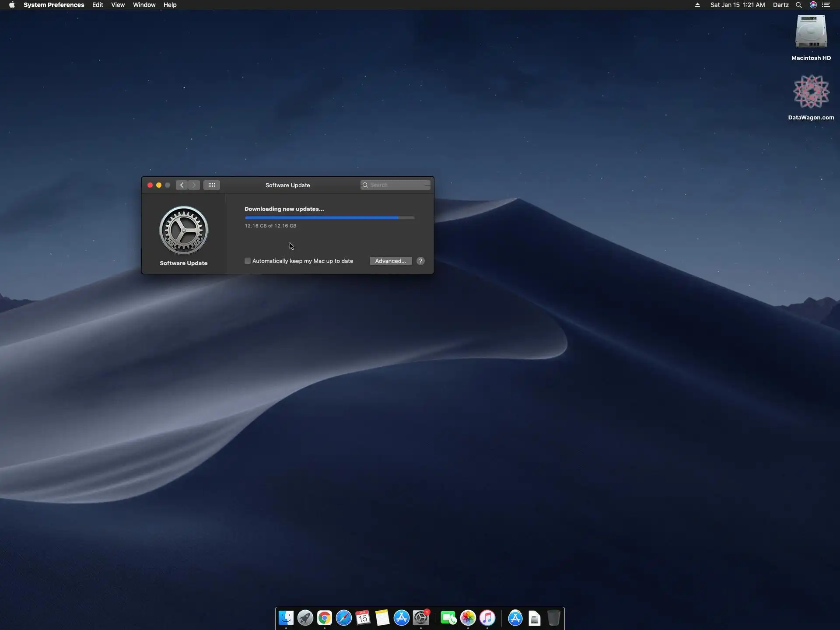Open Notification Center in menu bar

pos(826,5)
